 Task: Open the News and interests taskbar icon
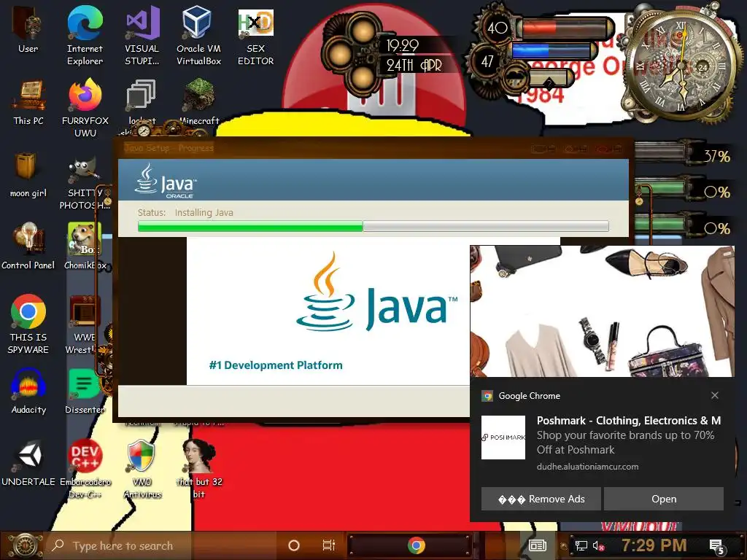(x=538, y=545)
